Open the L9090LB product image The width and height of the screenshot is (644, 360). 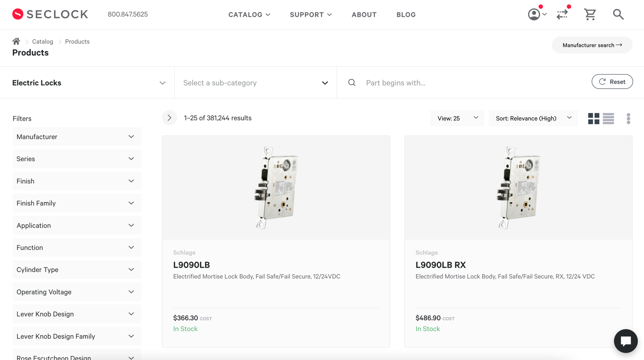[x=276, y=188]
